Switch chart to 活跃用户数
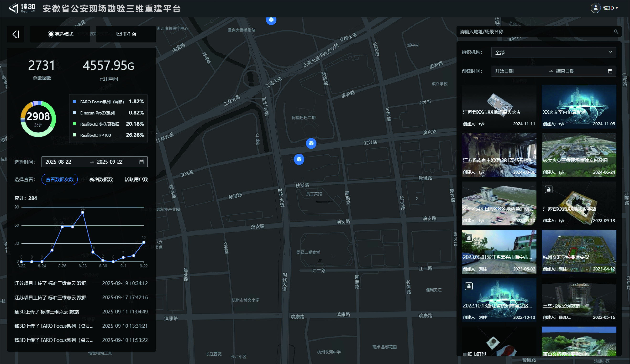Screen dimensions: 630x364 [136, 180]
